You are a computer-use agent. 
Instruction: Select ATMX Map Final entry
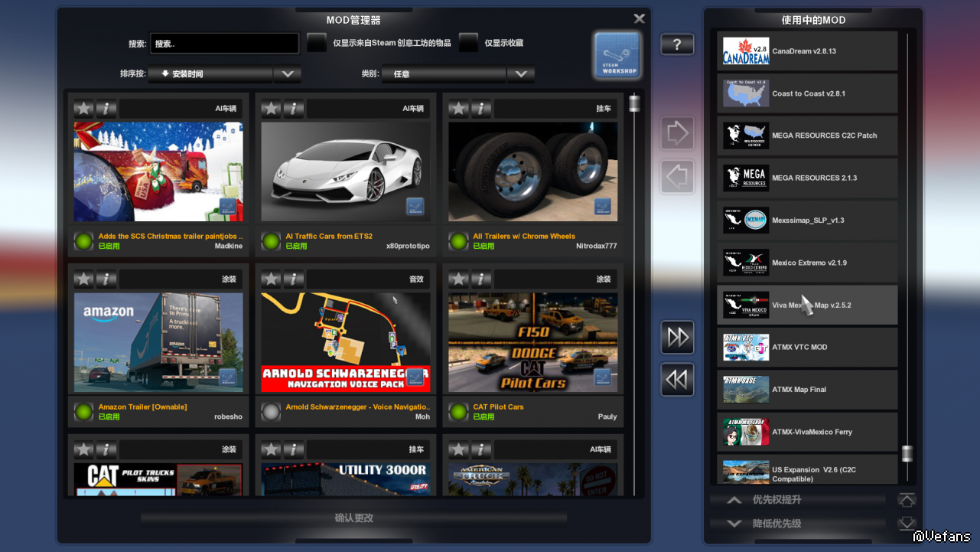click(807, 390)
